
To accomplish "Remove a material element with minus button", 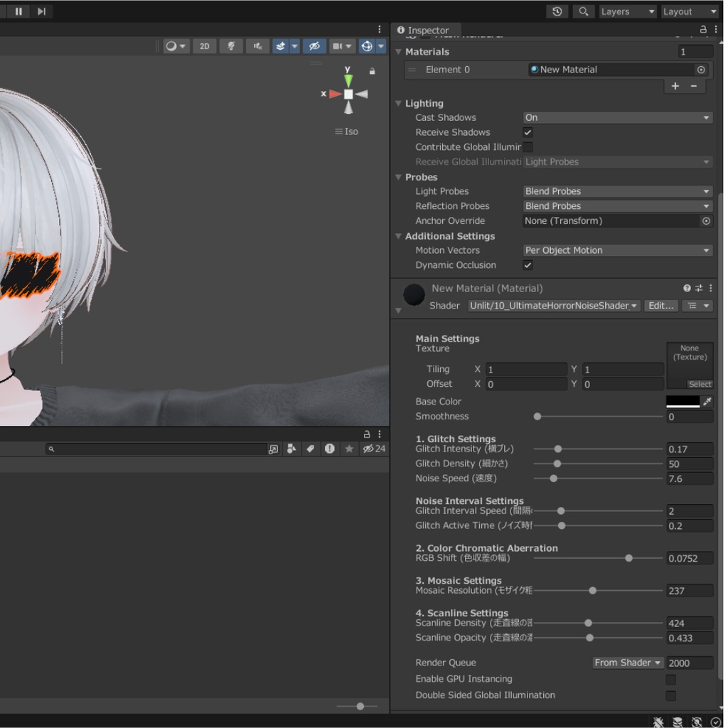I will (694, 86).
